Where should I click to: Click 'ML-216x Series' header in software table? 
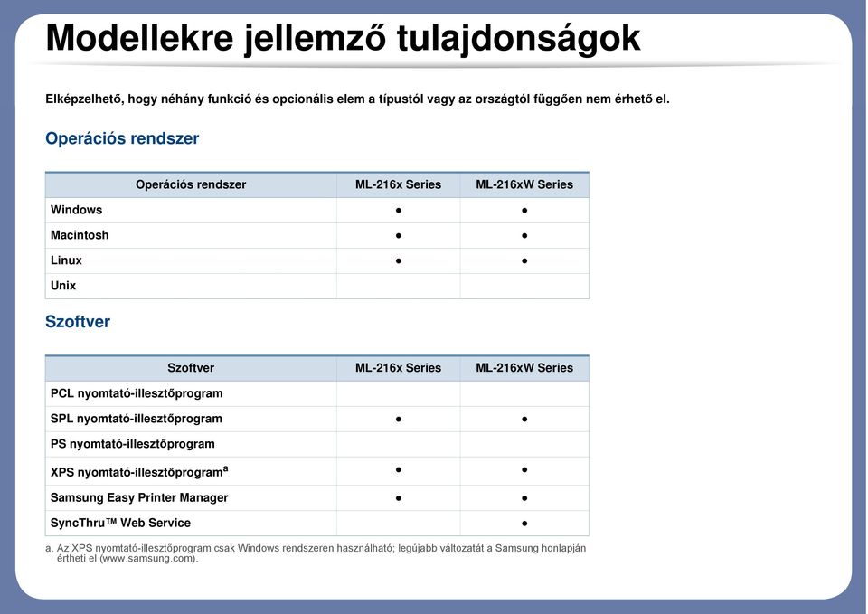[x=398, y=368]
